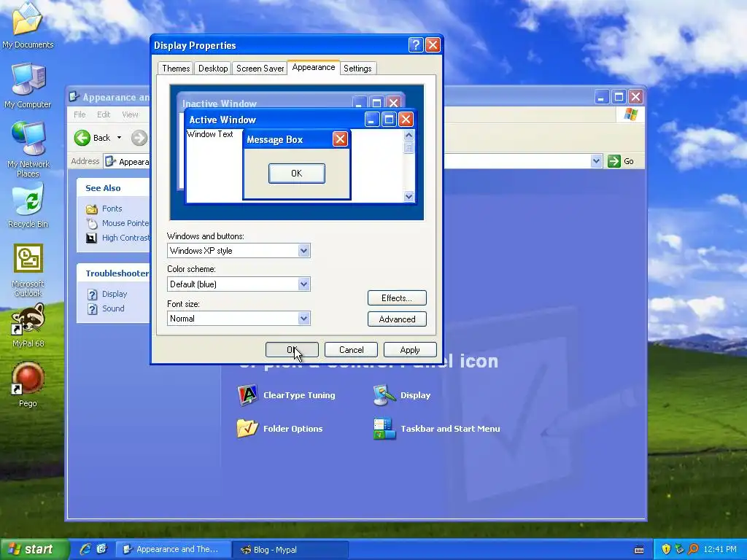Open Display control panel icon
Viewport: 747px width, 560px height.
tap(403, 395)
